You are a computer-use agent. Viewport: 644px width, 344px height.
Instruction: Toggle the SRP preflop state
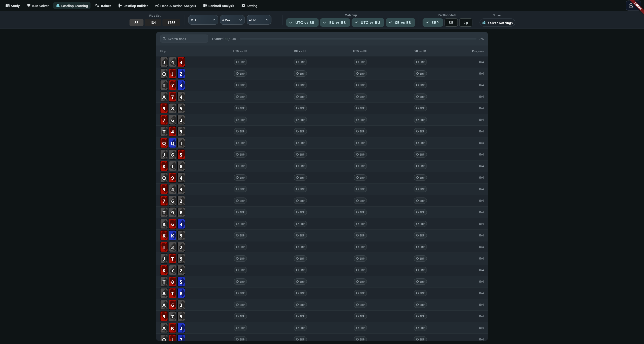[x=433, y=23]
